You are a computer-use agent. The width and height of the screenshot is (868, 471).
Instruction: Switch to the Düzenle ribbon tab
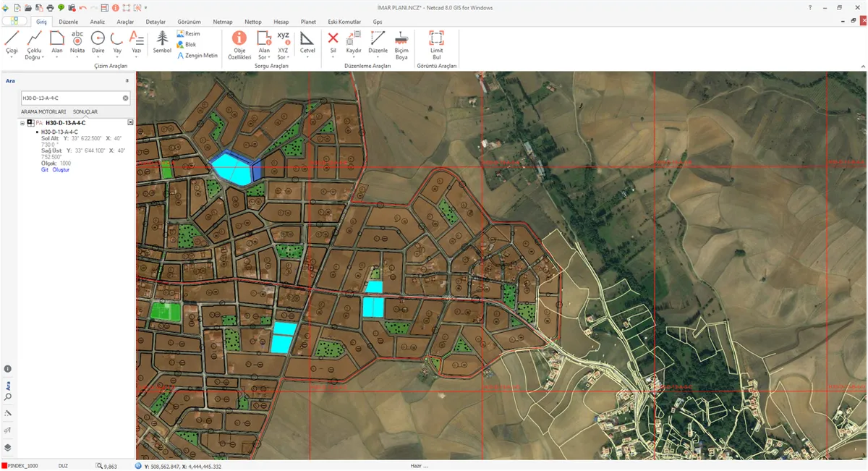click(x=69, y=22)
